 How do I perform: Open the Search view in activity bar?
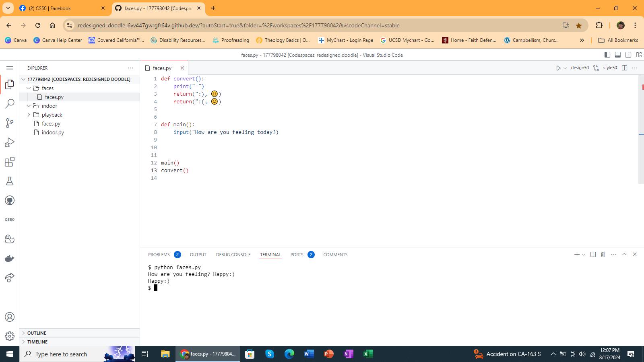[x=10, y=104]
